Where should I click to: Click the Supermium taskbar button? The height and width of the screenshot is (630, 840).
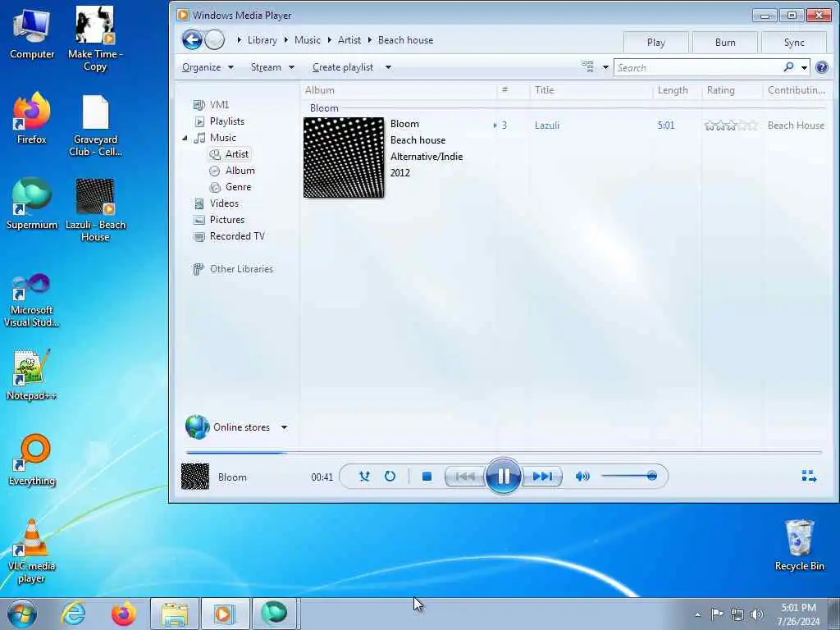coord(274,614)
